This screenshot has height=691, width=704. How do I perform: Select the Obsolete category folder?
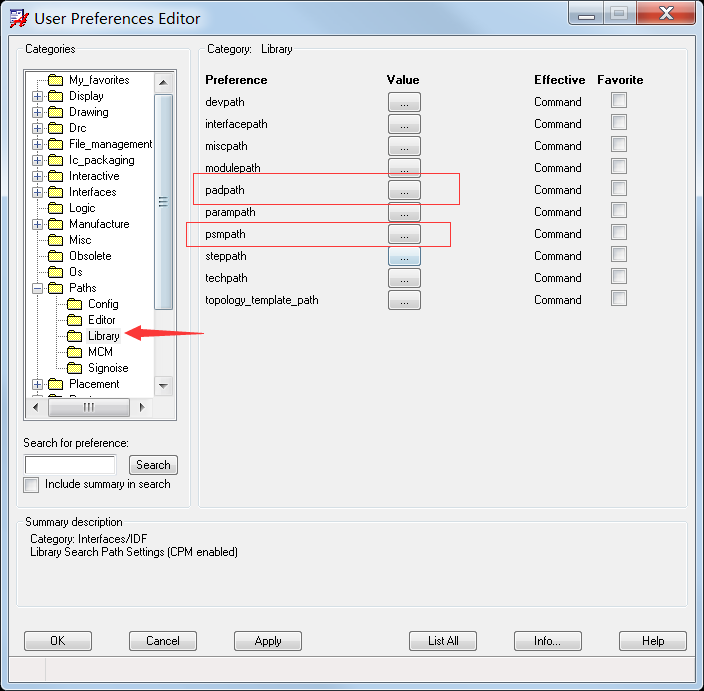(x=80, y=256)
